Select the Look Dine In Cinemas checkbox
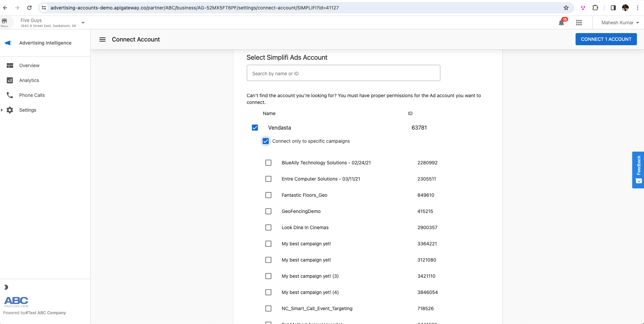This screenshot has width=644, height=324. [x=268, y=227]
